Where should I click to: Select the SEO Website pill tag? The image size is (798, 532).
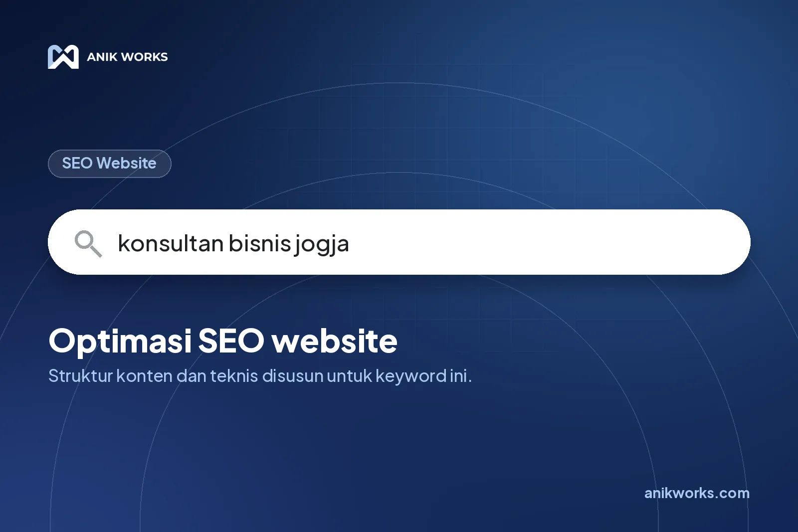[x=110, y=164]
